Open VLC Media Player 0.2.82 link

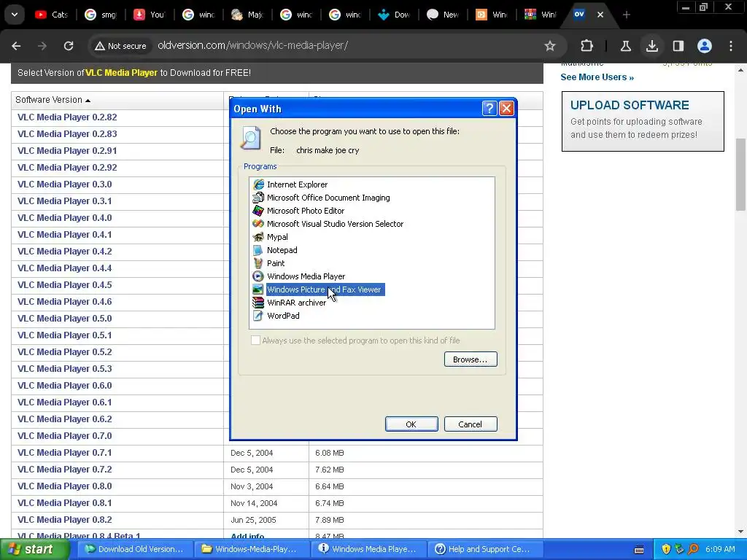[67, 117]
